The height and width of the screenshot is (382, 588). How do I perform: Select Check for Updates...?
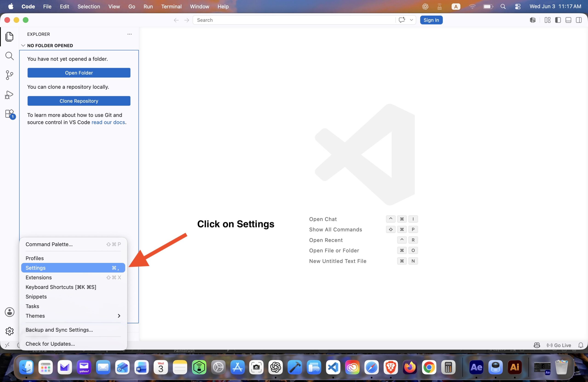click(73, 344)
